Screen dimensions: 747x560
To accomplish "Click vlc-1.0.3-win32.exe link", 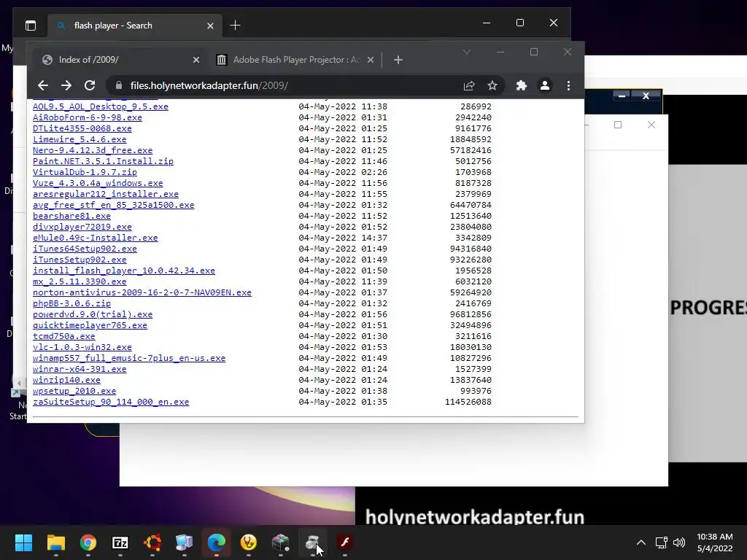I will tap(82, 348).
